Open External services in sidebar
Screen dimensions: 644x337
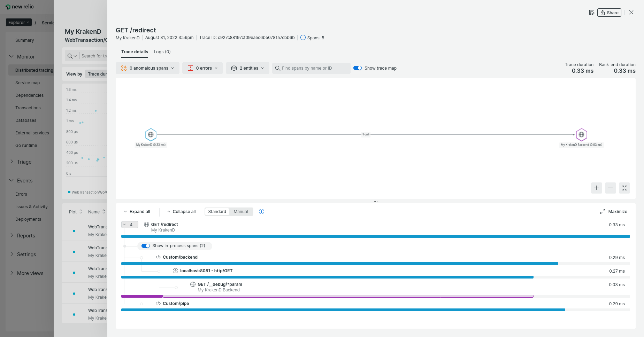tap(32, 133)
